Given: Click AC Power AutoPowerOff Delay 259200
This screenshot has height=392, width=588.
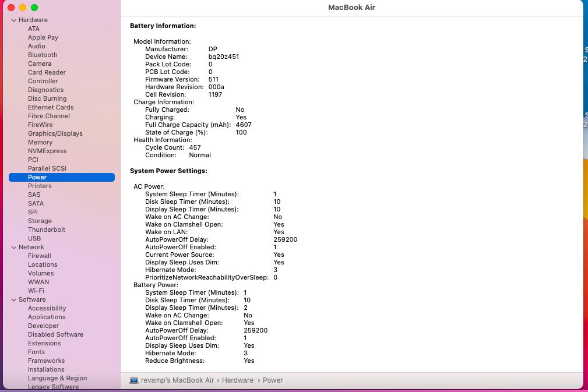Looking at the screenshot, I should (x=285, y=240).
